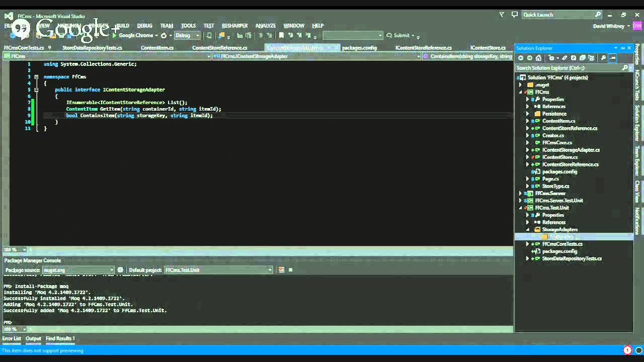Click Clear Console icon in Package Manager
Screen dimensions: 644x362
click(281, 270)
